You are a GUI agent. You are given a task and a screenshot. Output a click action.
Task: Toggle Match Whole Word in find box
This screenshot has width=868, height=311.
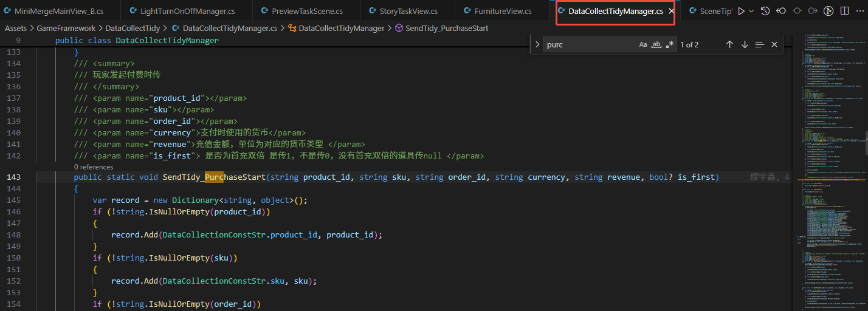tap(656, 44)
